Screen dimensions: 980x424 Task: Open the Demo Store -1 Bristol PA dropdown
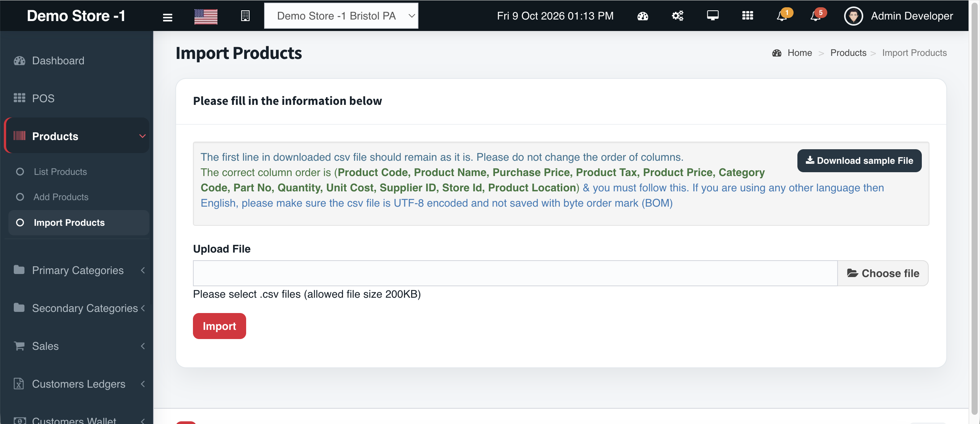[x=341, y=16]
